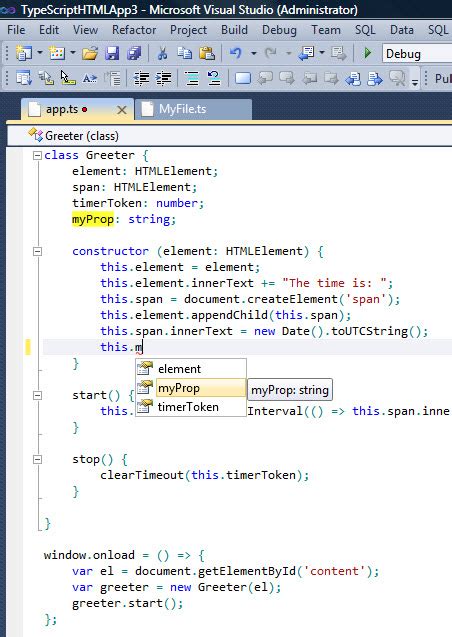Click the New Project toolbar icon
The image size is (452, 637).
coord(24,53)
